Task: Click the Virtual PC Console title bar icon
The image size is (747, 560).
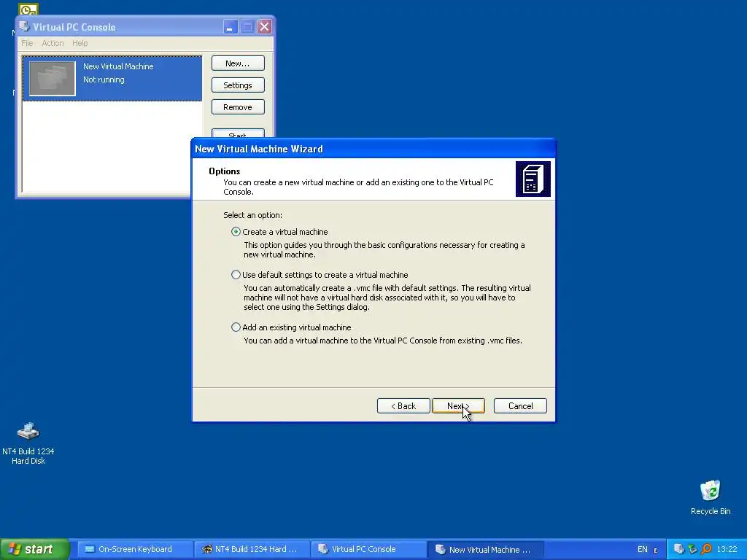Action: click(x=24, y=27)
